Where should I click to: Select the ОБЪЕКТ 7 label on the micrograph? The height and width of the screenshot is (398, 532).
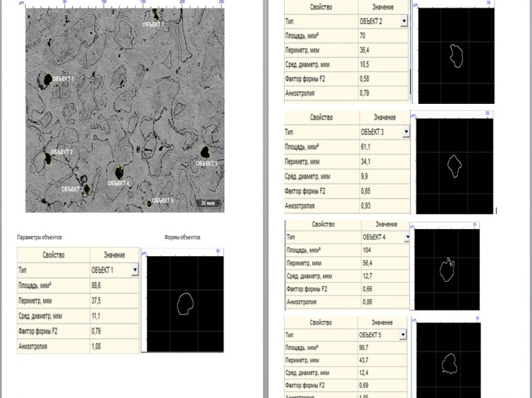pyautogui.click(x=153, y=24)
